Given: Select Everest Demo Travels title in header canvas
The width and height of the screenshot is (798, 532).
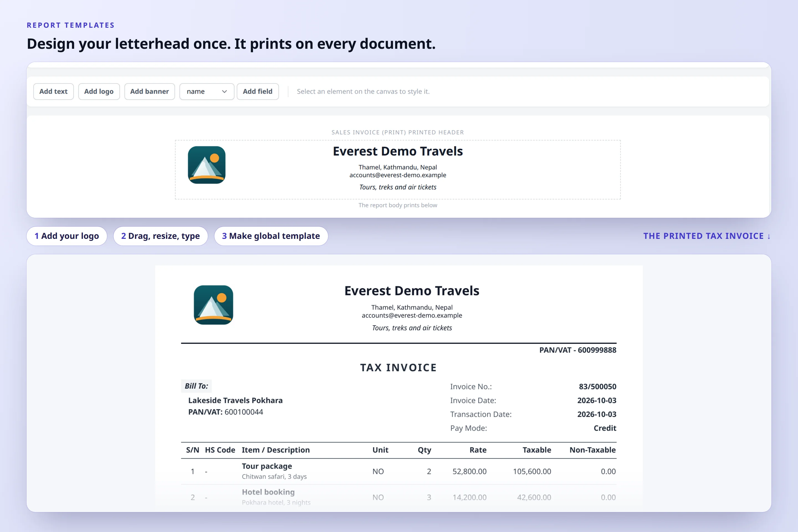Looking at the screenshot, I should (x=398, y=151).
